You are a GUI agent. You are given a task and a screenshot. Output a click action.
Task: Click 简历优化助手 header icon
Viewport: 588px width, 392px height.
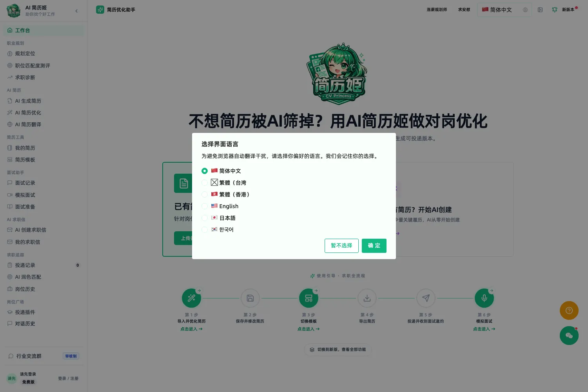point(100,10)
